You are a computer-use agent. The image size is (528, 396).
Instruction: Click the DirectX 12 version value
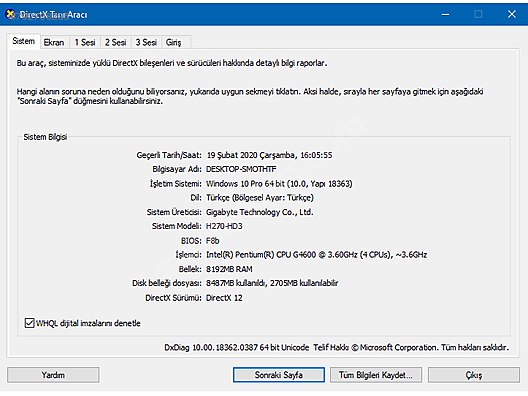tap(224, 298)
